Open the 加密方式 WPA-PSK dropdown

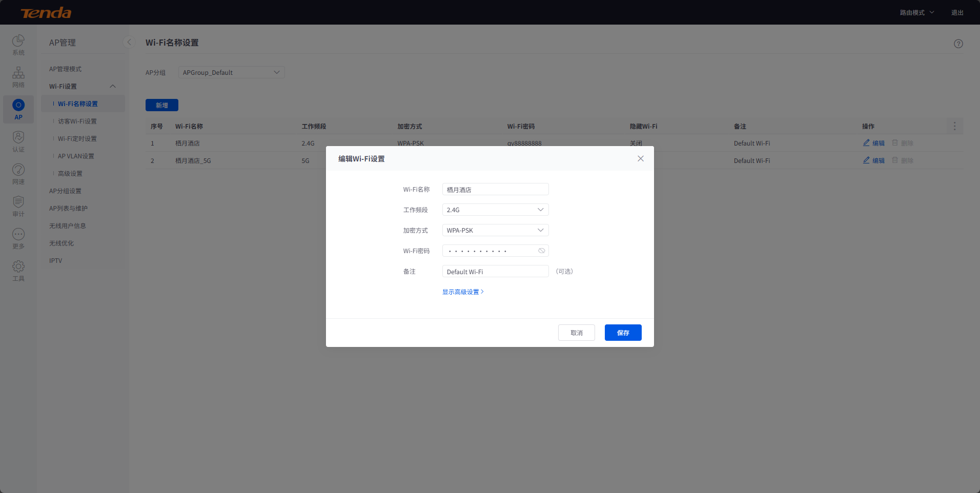coord(495,230)
